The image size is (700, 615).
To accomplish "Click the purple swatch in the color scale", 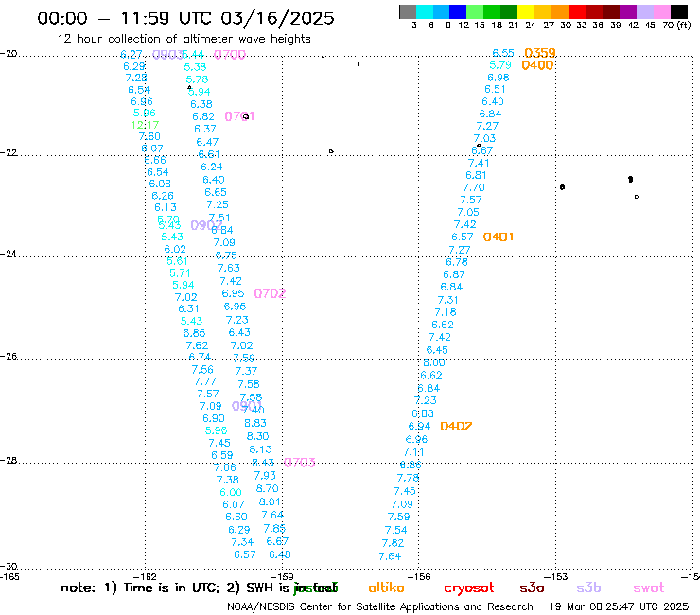I will 628,11.
